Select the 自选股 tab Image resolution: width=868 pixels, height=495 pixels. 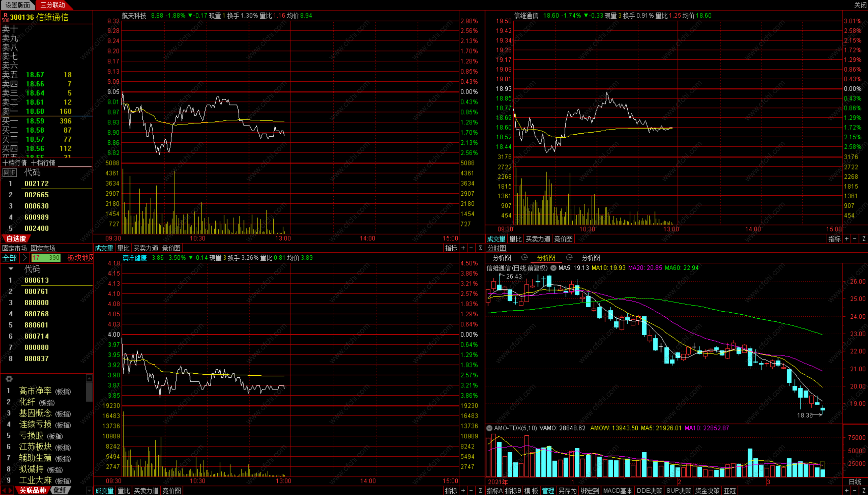coord(16,239)
